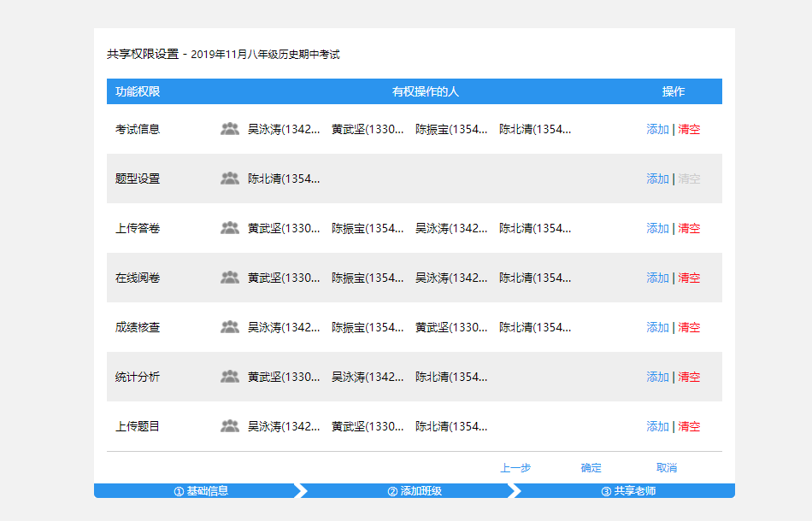Select 吴泳涛 in the 成绩核查 row
This screenshot has width=812, height=521.
283,327
